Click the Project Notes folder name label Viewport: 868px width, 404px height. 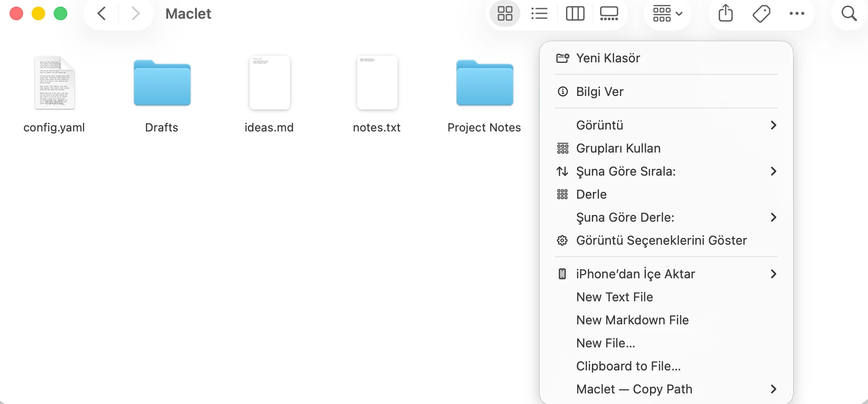pos(484,128)
